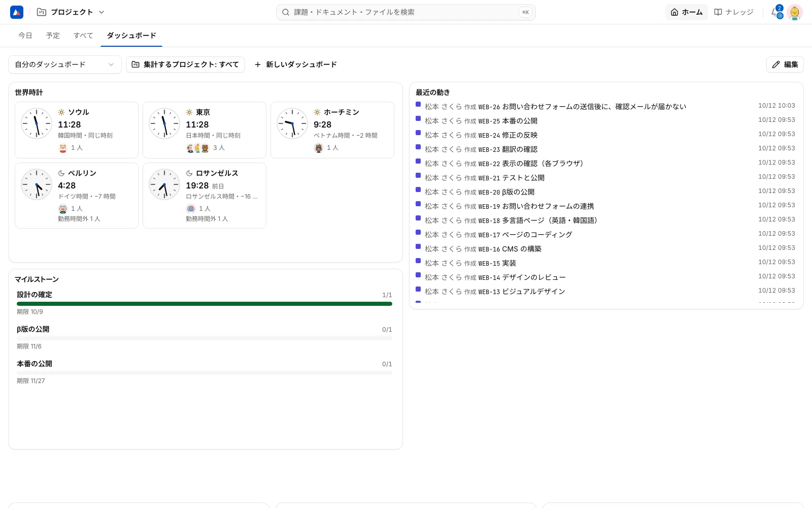
Task: Click the 編集 button with pencil icon
Action: coord(785,65)
